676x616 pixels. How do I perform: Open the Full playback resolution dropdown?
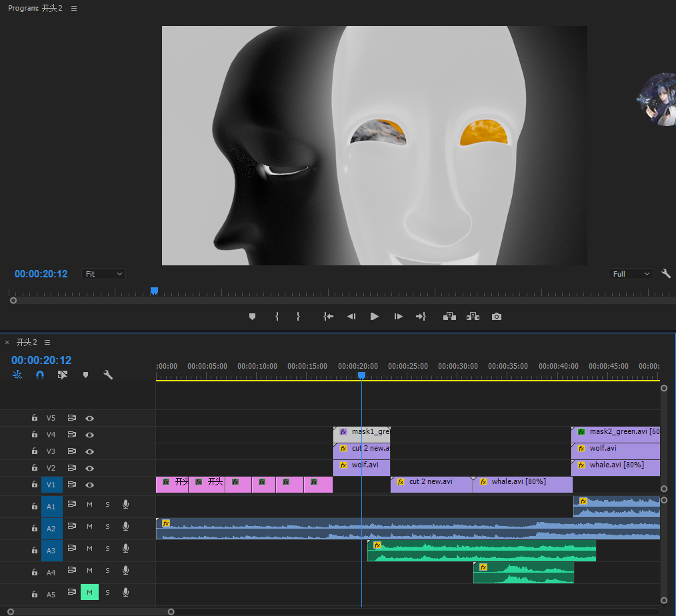tap(631, 274)
